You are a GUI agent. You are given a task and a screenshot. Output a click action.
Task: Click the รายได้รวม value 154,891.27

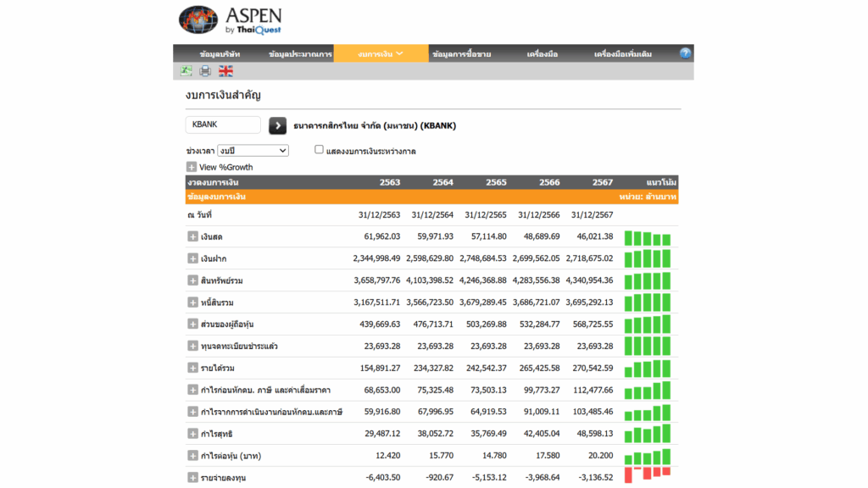tap(380, 368)
